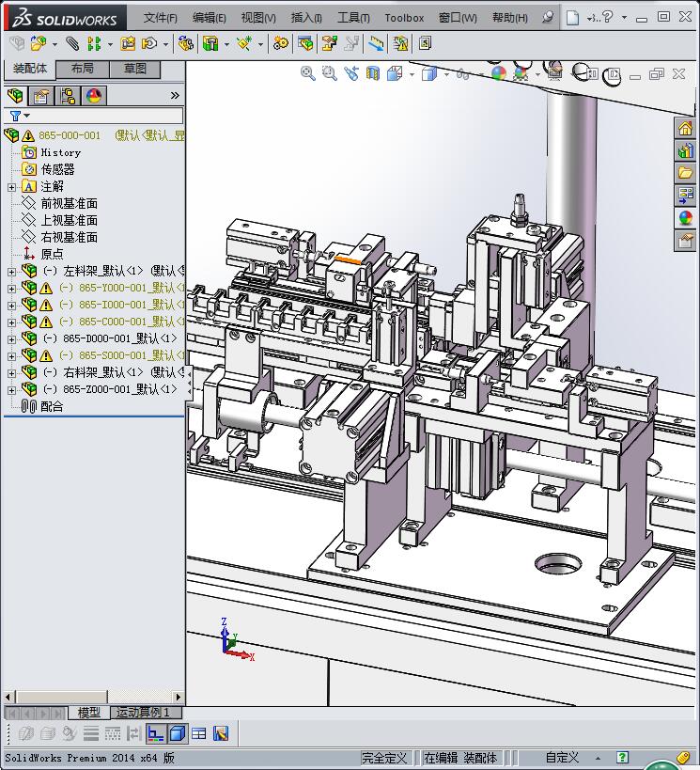
Task: Toggle shaded with edges display button at bottom
Action: point(178,733)
